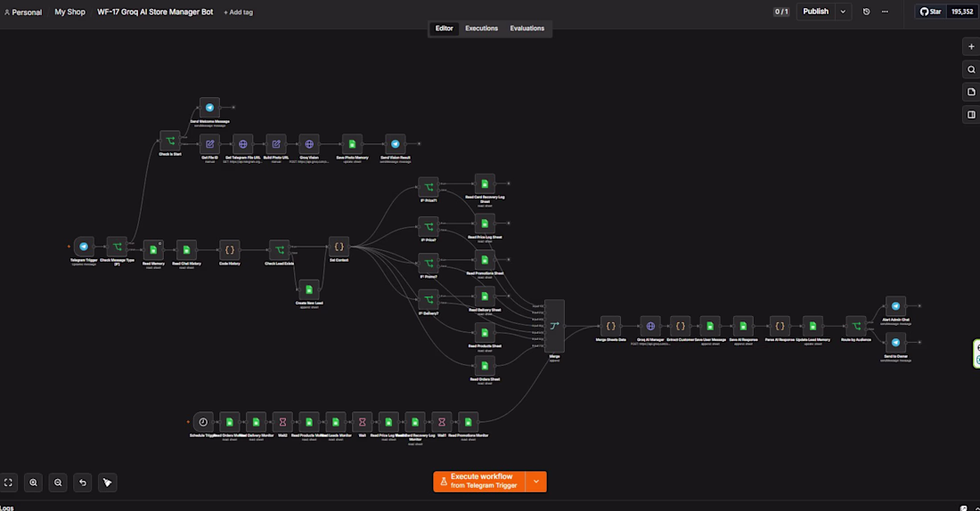Zoom in on the canvas

(33, 483)
